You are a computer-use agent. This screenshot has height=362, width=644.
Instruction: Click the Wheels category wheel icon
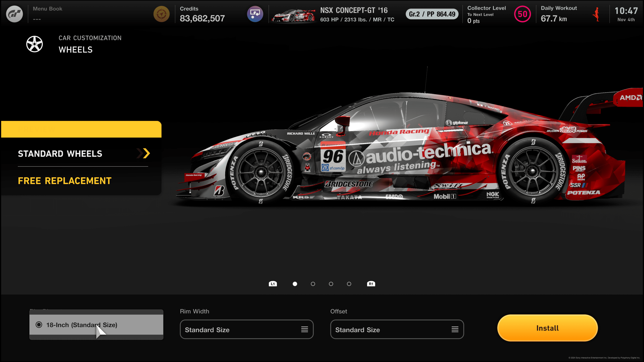tap(35, 44)
